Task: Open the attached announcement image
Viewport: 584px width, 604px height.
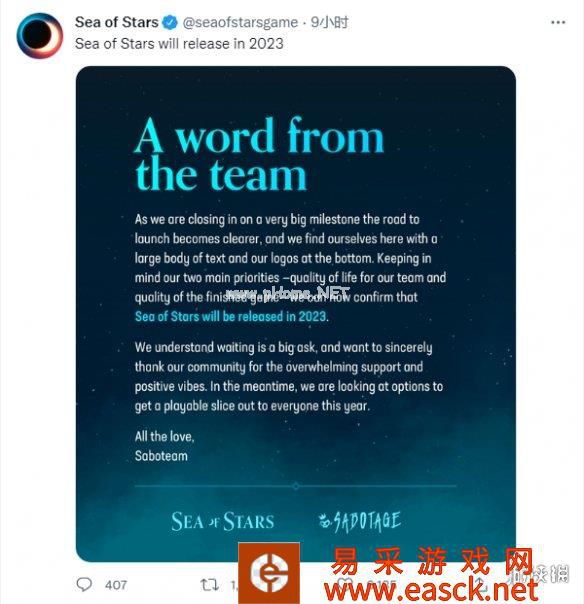Action: tap(296, 314)
